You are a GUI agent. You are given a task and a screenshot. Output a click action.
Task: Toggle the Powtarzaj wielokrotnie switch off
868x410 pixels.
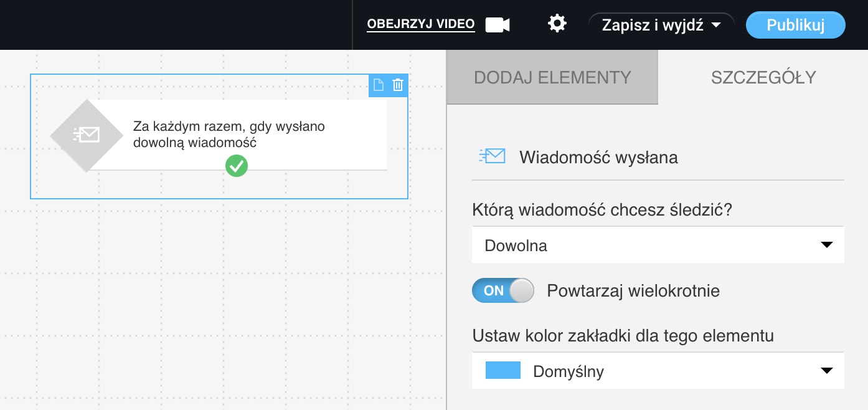coord(503,290)
